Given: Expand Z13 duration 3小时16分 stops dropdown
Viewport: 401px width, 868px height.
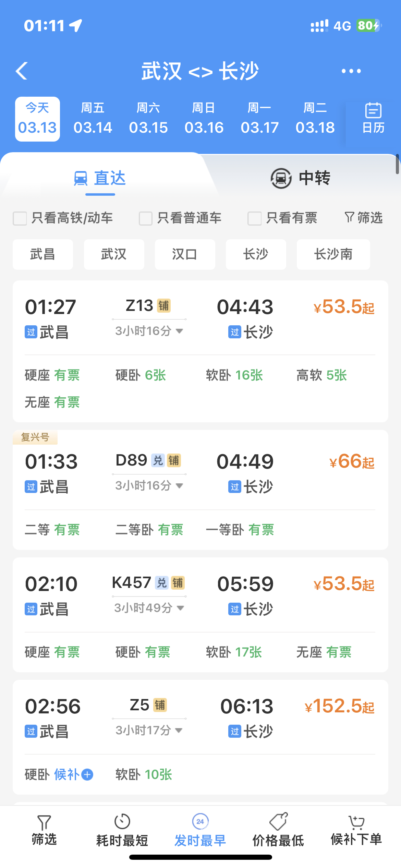Looking at the screenshot, I should [149, 331].
